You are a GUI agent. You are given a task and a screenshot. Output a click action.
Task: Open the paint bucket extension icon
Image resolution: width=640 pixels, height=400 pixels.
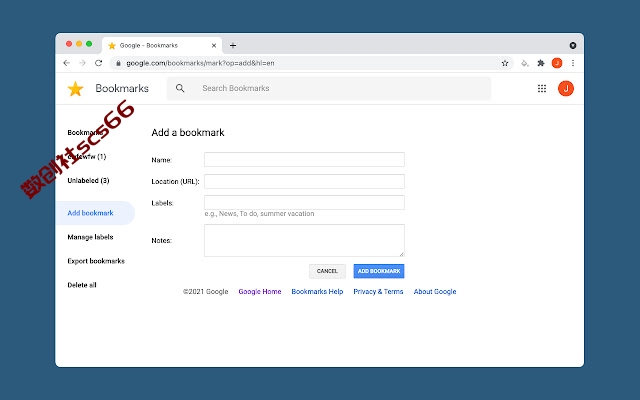point(525,63)
